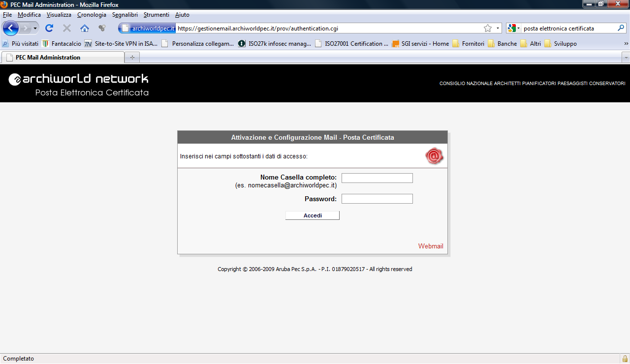Click the Password input field

point(377,199)
